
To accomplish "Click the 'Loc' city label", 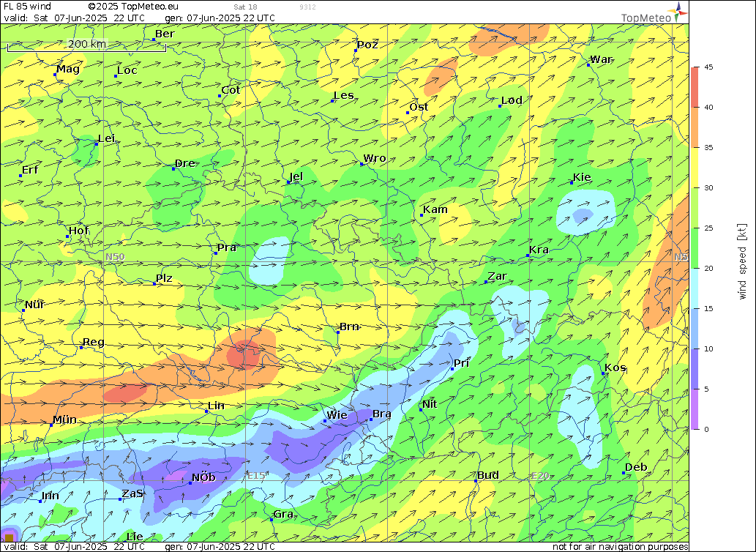I will (x=127, y=70).
